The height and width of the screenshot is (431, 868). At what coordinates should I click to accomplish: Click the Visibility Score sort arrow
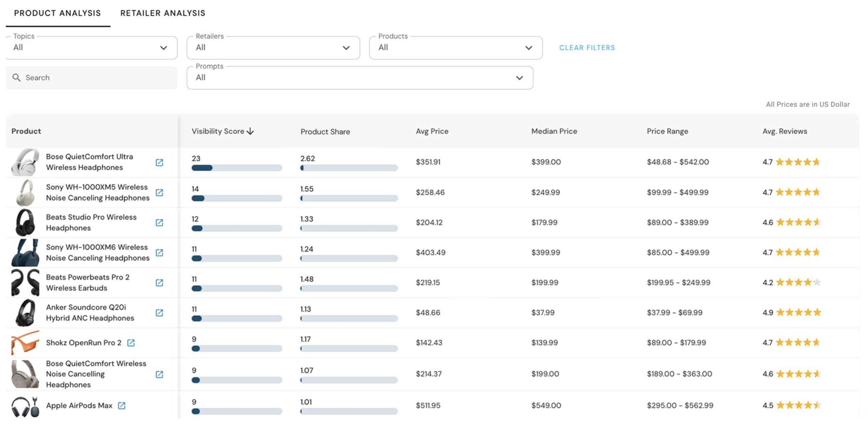(x=251, y=131)
